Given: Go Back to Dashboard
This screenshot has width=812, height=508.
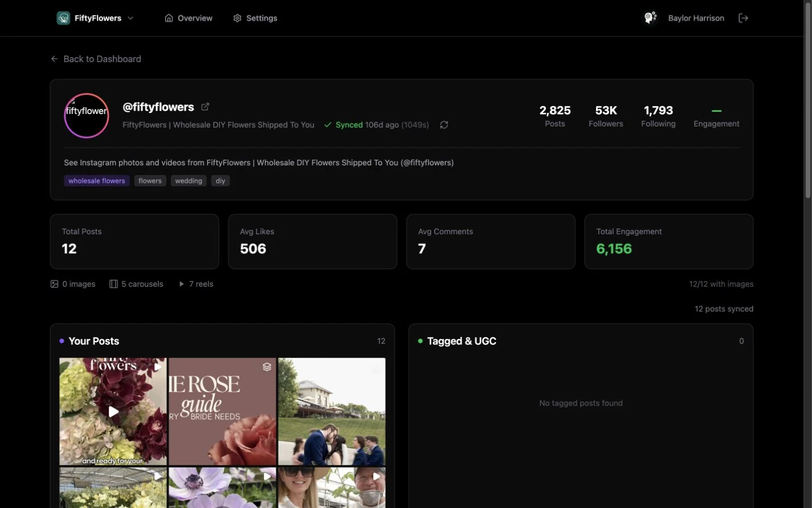Looking at the screenshot, I should pyautogui.click(x=96, y=59).
